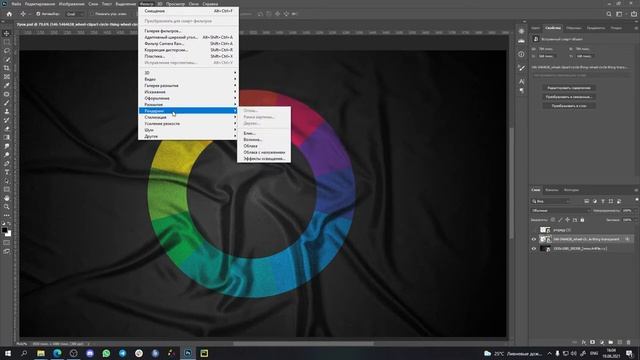Select the Clone Stamp tool
Viewport: 640px width, 360px height.
pyautogui.click(x=7, y=111)
